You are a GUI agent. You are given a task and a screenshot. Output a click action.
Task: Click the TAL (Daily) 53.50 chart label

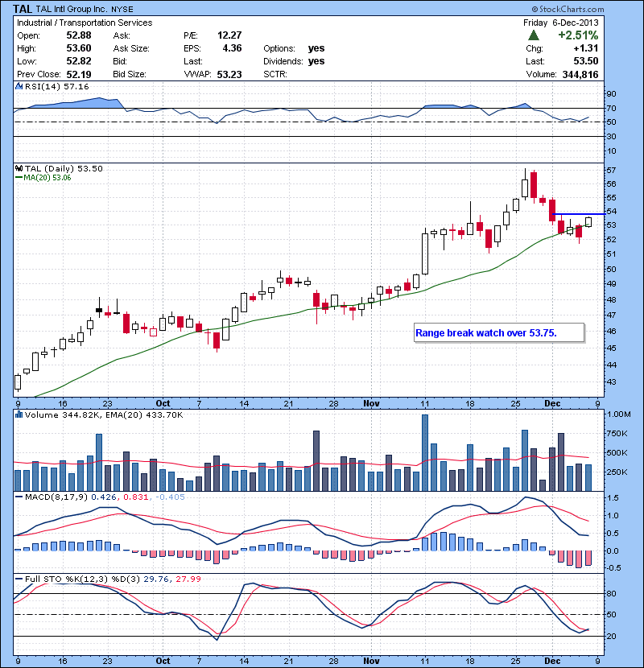[64, 169]
